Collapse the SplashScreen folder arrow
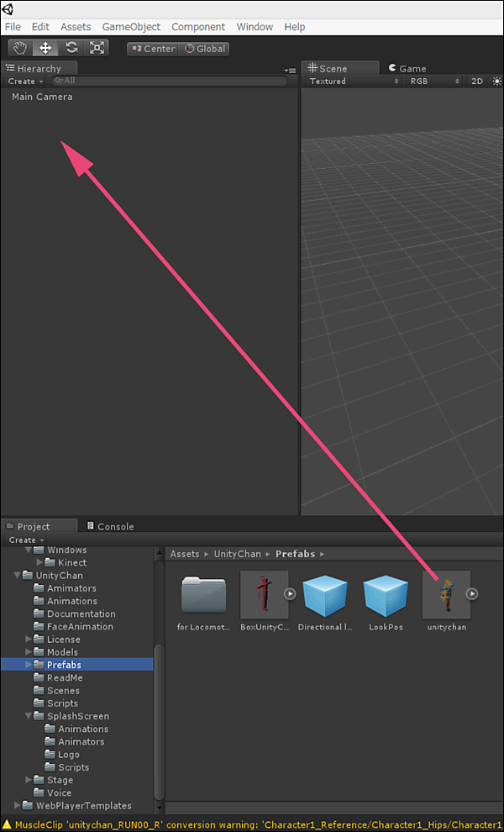504x832 pixels. pos(29,716)
